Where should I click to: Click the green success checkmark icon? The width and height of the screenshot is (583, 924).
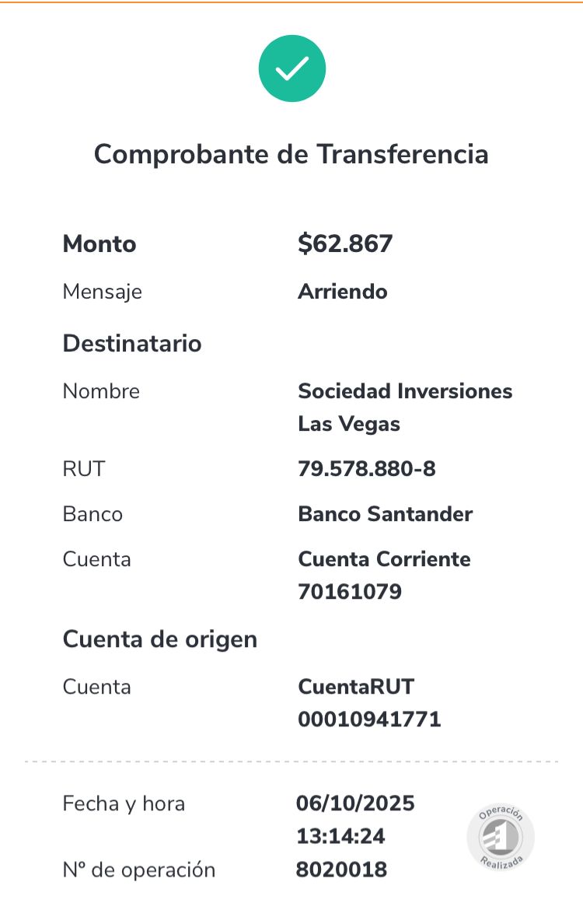point(292,68)
